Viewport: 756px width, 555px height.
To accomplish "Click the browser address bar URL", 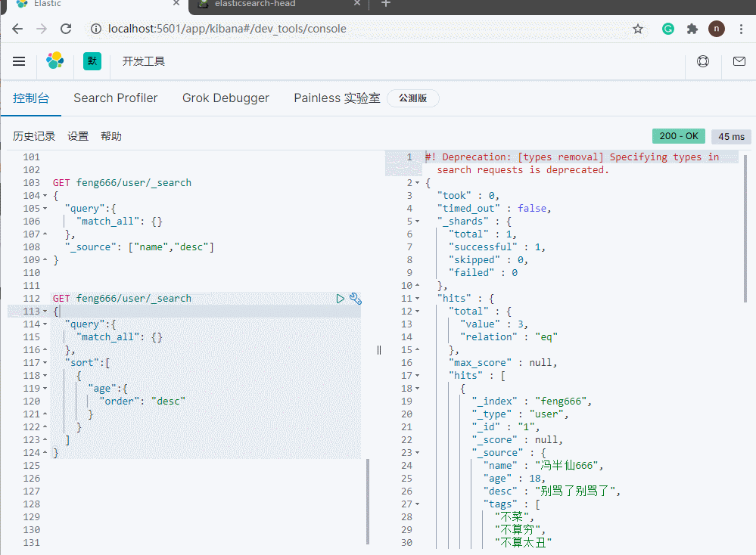I will tap(227, 29).
